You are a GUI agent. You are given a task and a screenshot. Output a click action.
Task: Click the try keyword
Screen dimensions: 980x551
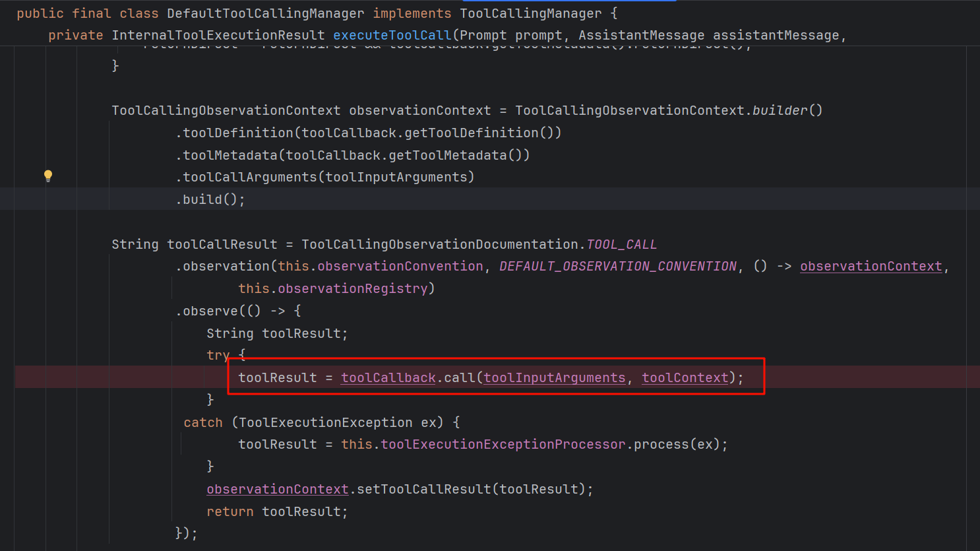218,355
